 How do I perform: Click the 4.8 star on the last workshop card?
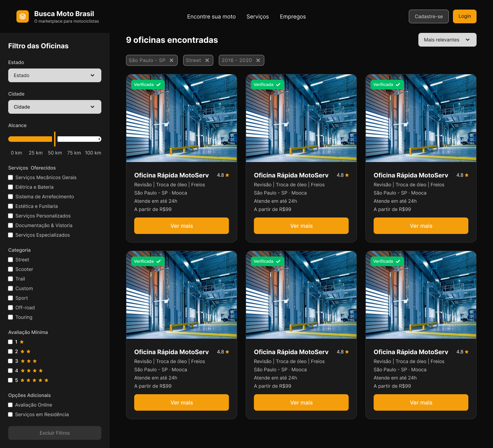pos(467,352)
